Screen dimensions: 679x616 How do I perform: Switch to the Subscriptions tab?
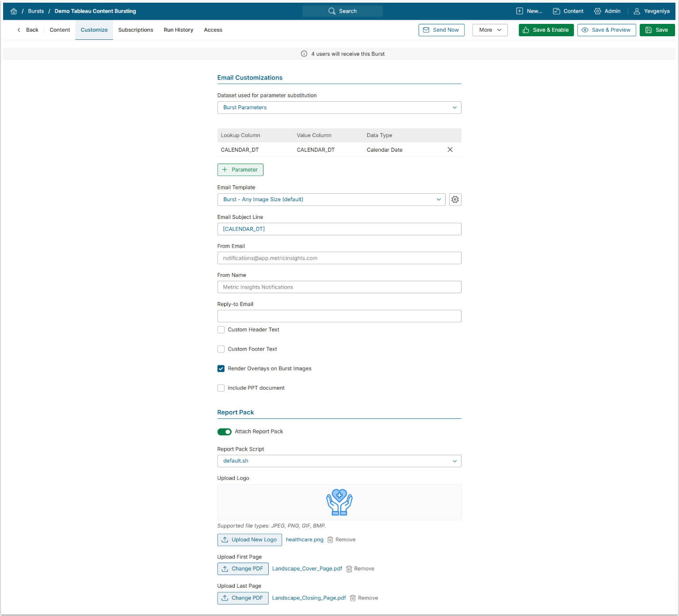pyautogui.click(x=136, y=30)
